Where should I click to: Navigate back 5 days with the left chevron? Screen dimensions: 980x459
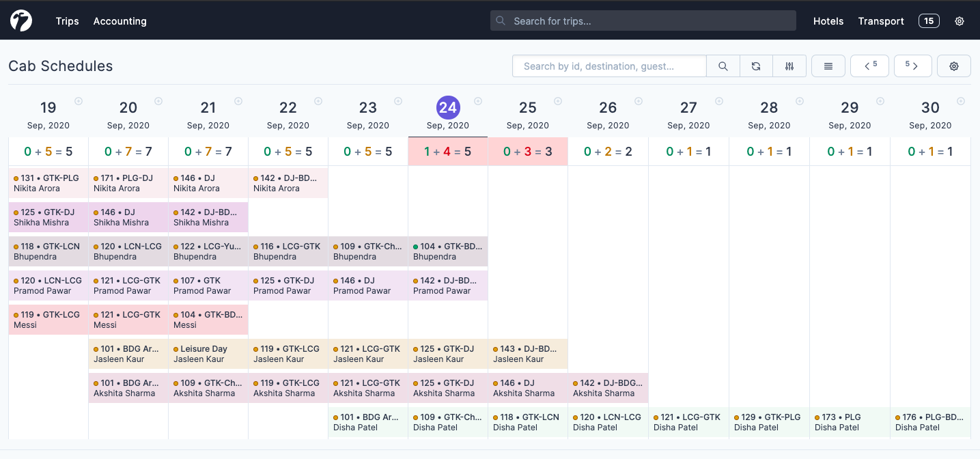[869, 66]
